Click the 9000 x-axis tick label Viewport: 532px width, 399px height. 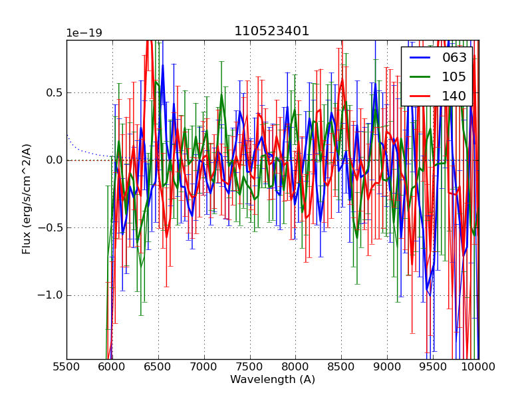tap(387, 366)
